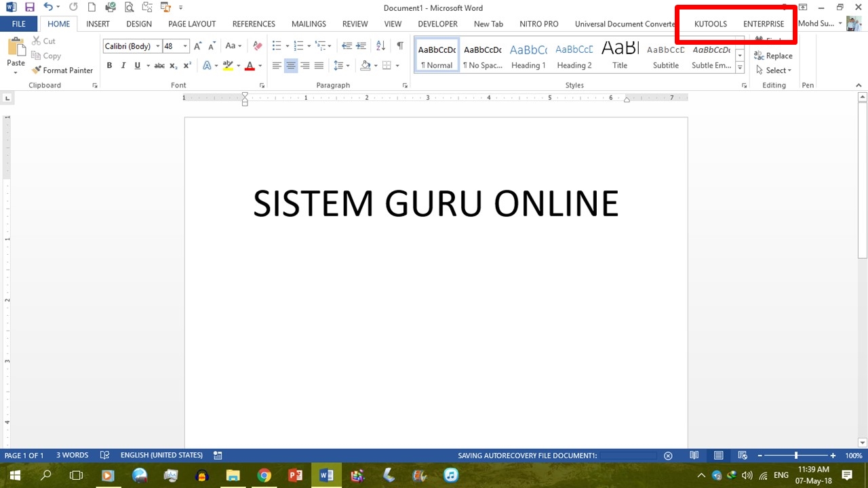This screenshot has width=868, height=488.
Task: Decrease paragraph indent
Action: pyautogui.click(x=347, y=46)
